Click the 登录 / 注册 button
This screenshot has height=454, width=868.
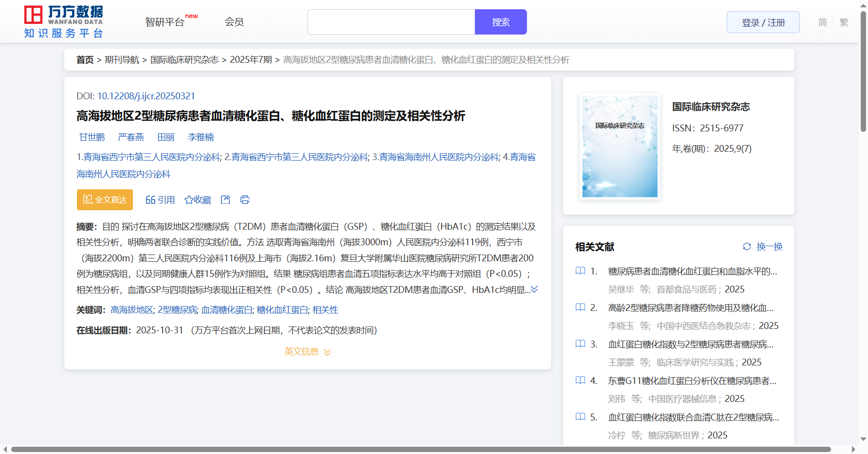point(763,22)
